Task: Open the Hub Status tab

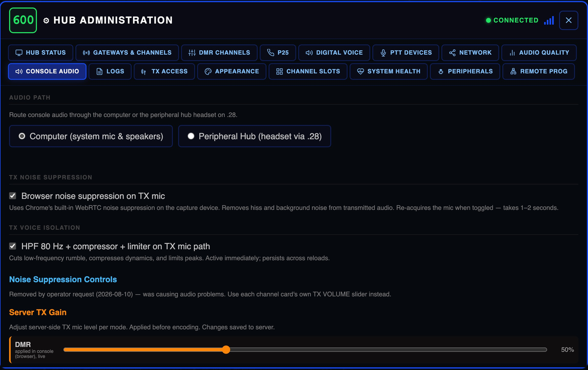Action: 41,53
